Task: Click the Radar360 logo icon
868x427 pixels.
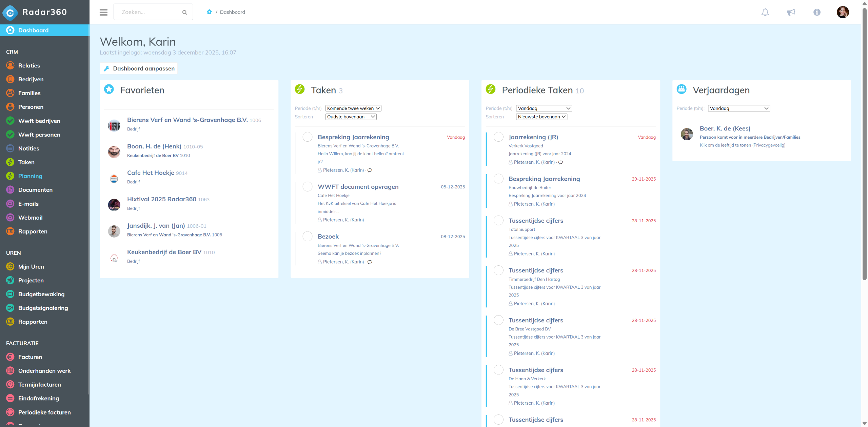Action: 10,13
